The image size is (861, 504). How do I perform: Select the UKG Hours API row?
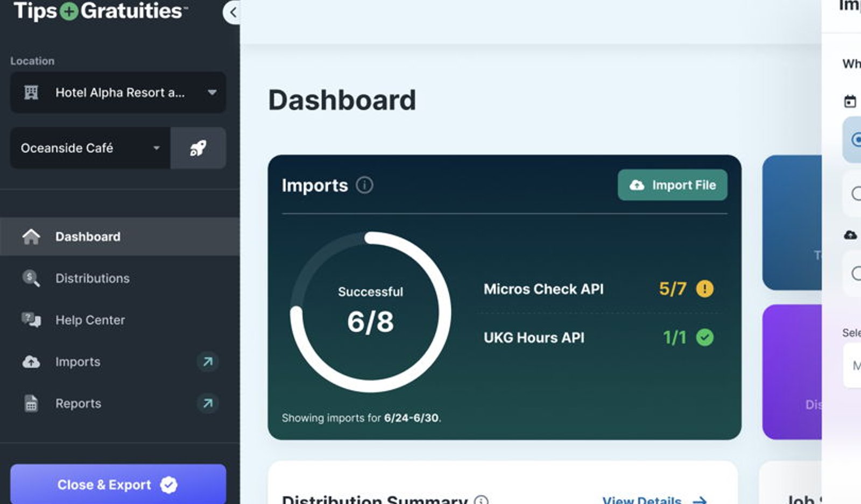598,337
